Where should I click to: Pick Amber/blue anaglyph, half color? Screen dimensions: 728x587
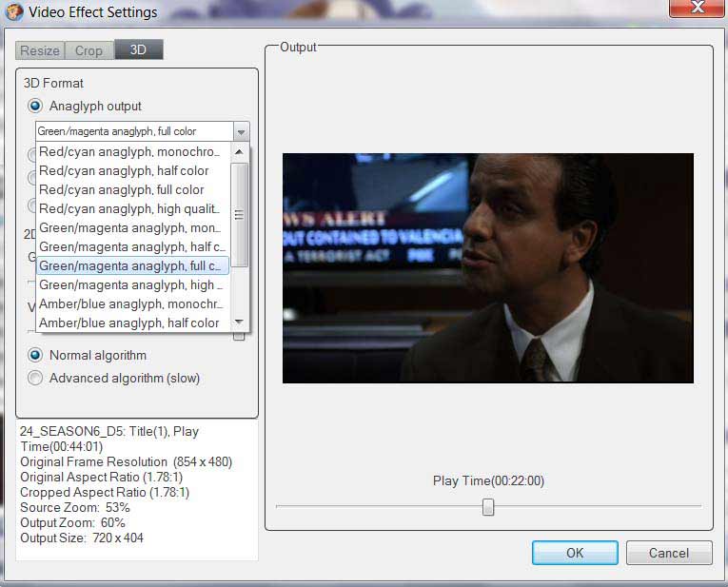tap(133, 323)
